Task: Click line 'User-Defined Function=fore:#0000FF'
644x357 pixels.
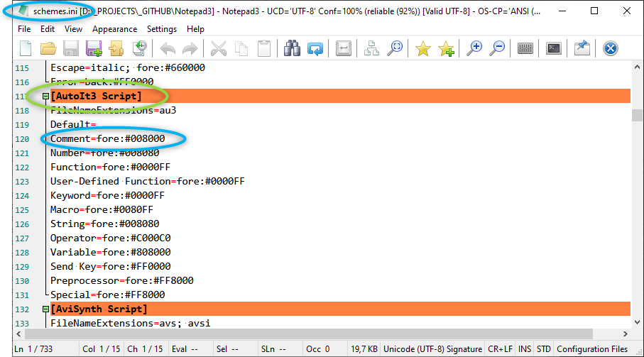Action: (148, 182)
